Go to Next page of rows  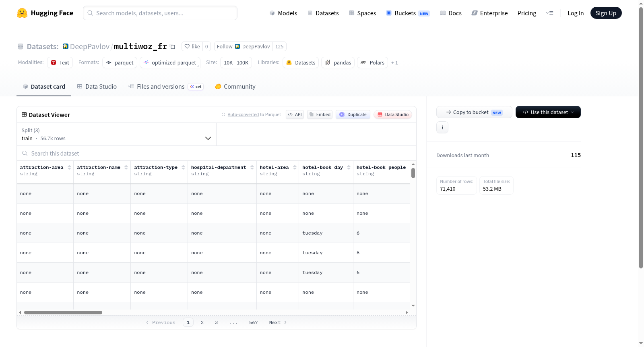click(278, 322)
